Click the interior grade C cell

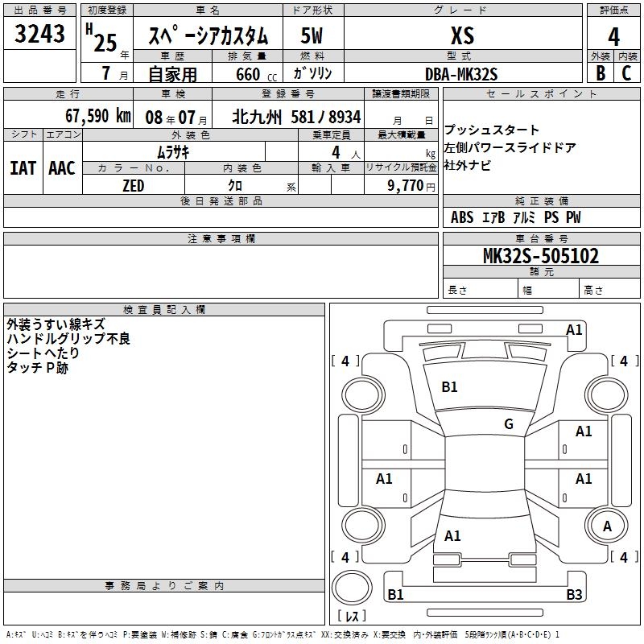(627, 73)
